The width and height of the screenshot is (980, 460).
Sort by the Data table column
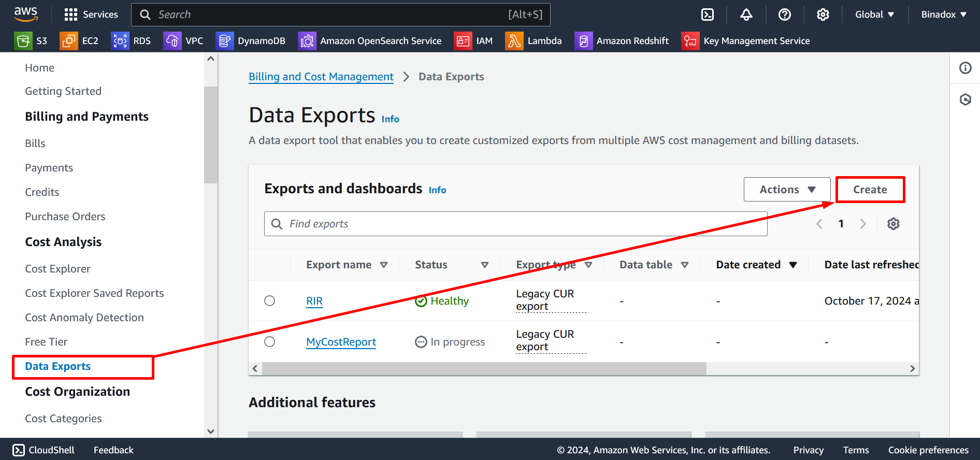654,265
